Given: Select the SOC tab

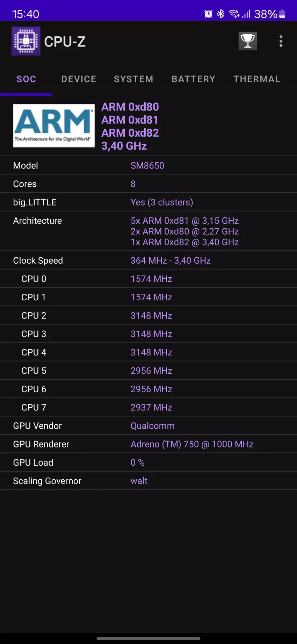Looking at the screenshot, I should 26,79.
